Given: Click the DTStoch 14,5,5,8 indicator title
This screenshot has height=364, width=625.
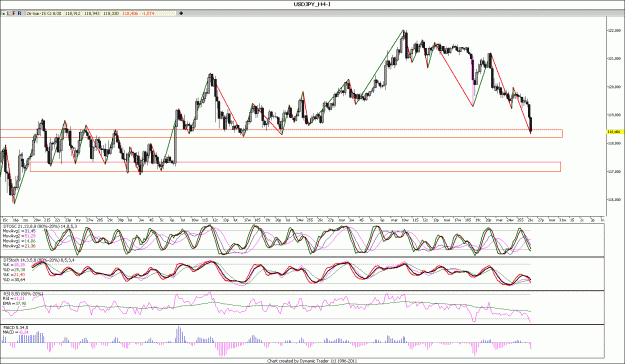Looking at the screenshot, I should (39, 260).
